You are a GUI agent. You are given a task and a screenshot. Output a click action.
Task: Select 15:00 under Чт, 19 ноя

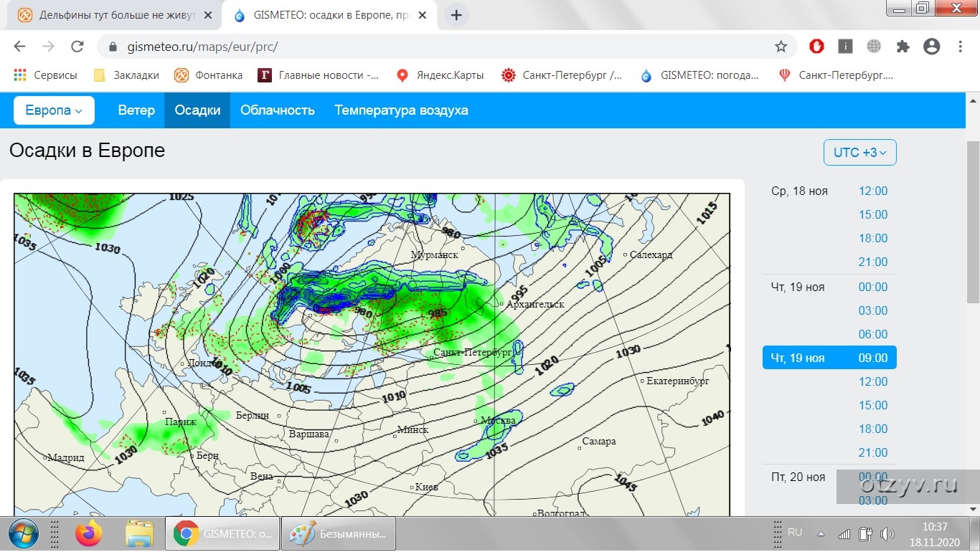(873, 406)
